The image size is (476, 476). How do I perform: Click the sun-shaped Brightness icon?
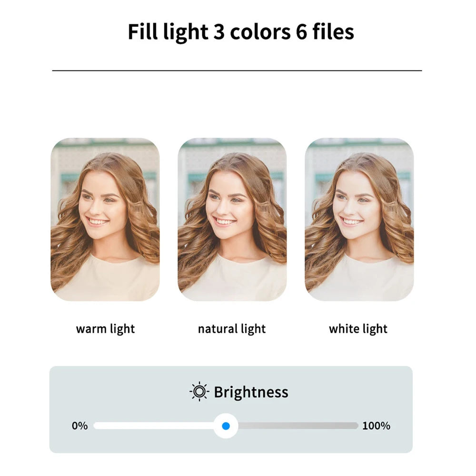(x=199, y=392)
